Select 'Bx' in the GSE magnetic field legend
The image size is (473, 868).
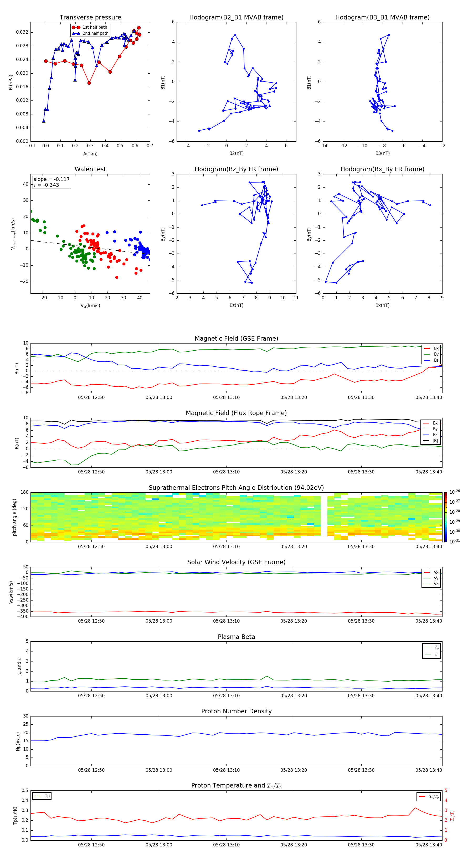(431, 349)
